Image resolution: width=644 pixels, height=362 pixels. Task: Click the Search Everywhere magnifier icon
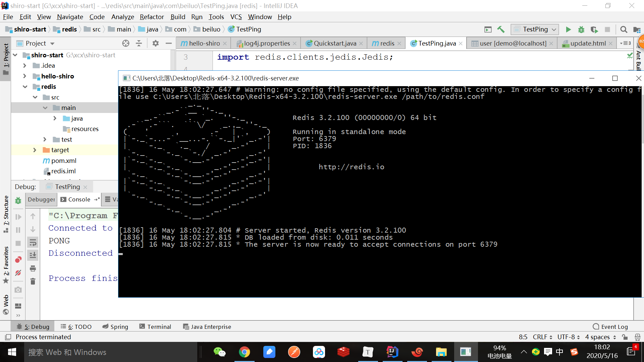tap(624, 29)
